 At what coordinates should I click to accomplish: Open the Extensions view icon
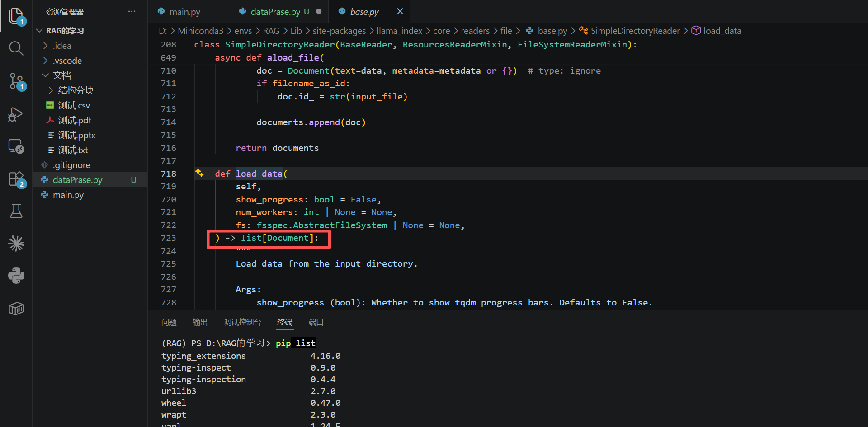[x=16, y=179]
